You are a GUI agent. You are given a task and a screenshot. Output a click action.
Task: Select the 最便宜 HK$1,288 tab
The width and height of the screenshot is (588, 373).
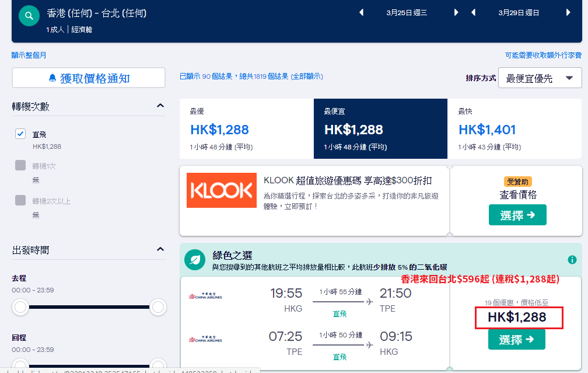380,128
